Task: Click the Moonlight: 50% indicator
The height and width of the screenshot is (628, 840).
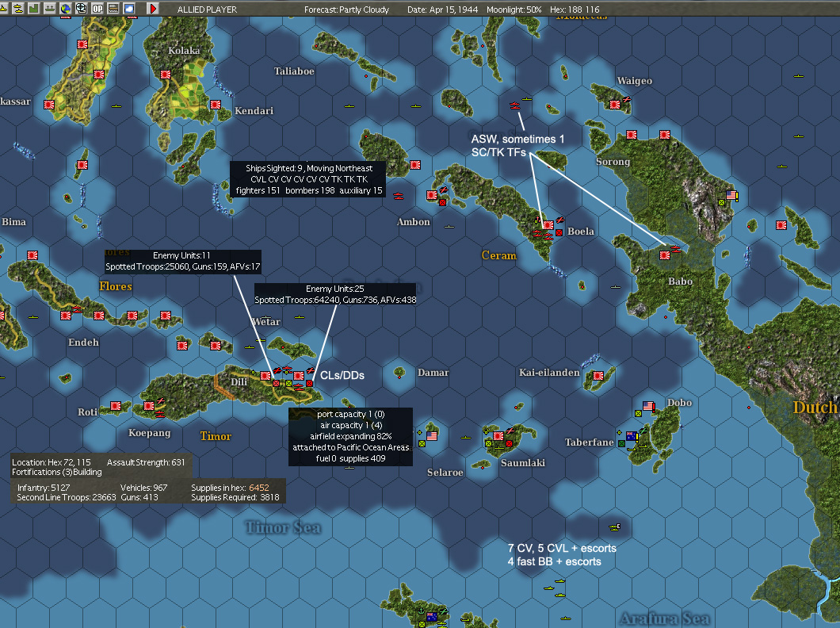Action: (514, 10)
